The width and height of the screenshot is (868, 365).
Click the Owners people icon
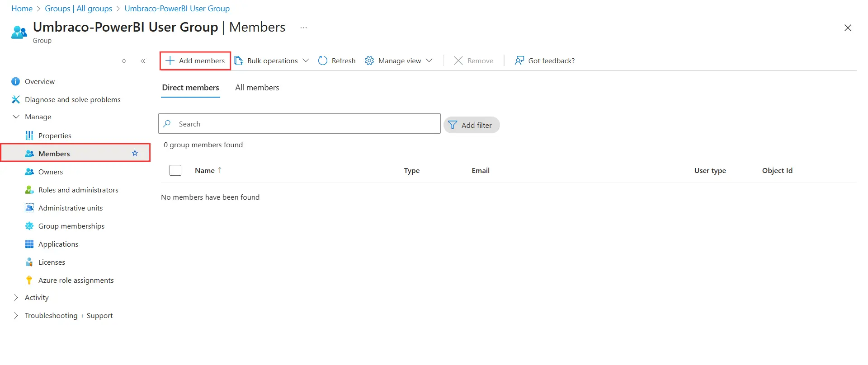29,172
